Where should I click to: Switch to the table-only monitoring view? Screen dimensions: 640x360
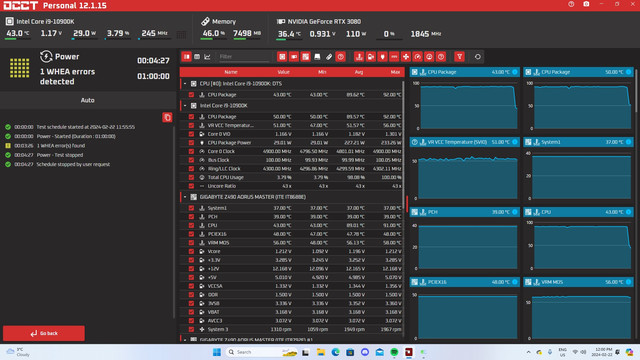[x=197, y=57]
